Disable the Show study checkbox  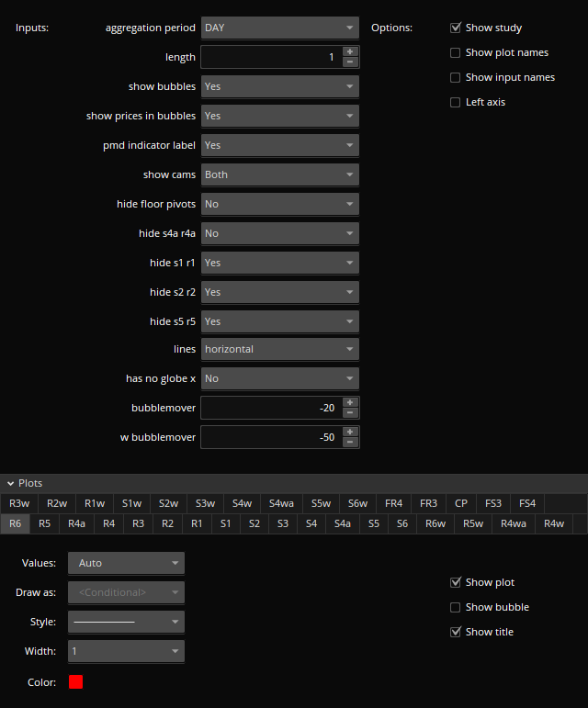click(x=456, y=28)
